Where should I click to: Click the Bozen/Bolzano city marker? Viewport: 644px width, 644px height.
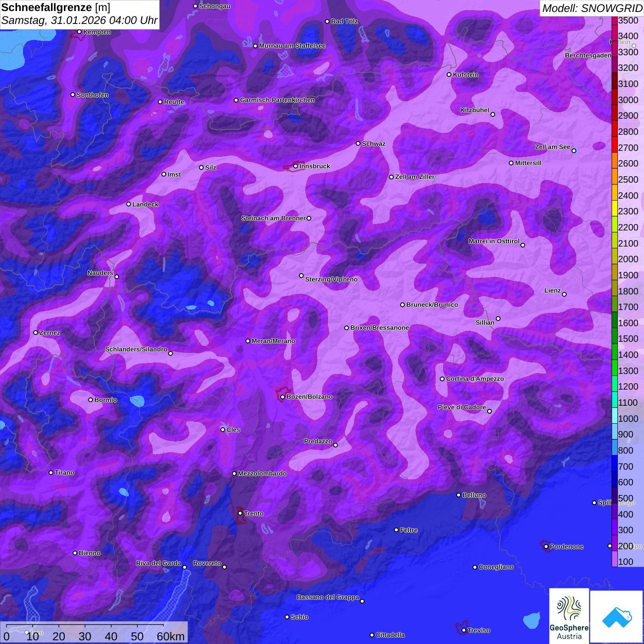pyautogui.click(x=283, y=397)
